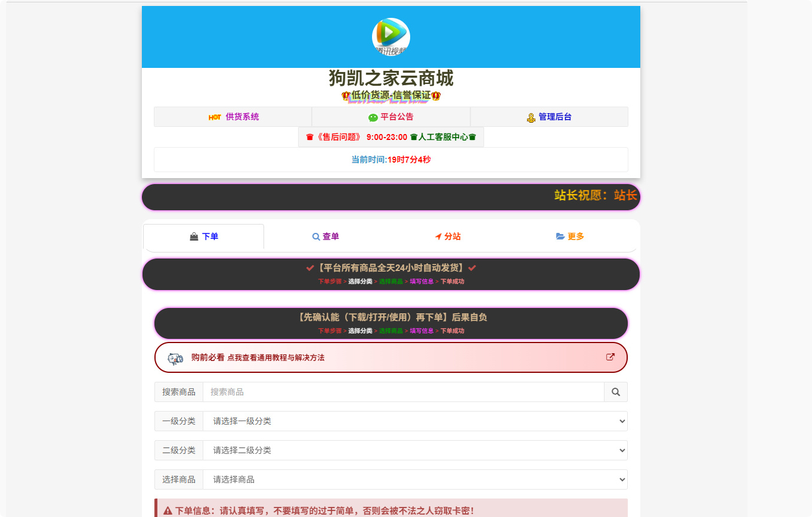The width and height of the screenshot is (812, 517).
Task: Click the anchor icon beside 管理后台
Action: click(x=531, y=118)
